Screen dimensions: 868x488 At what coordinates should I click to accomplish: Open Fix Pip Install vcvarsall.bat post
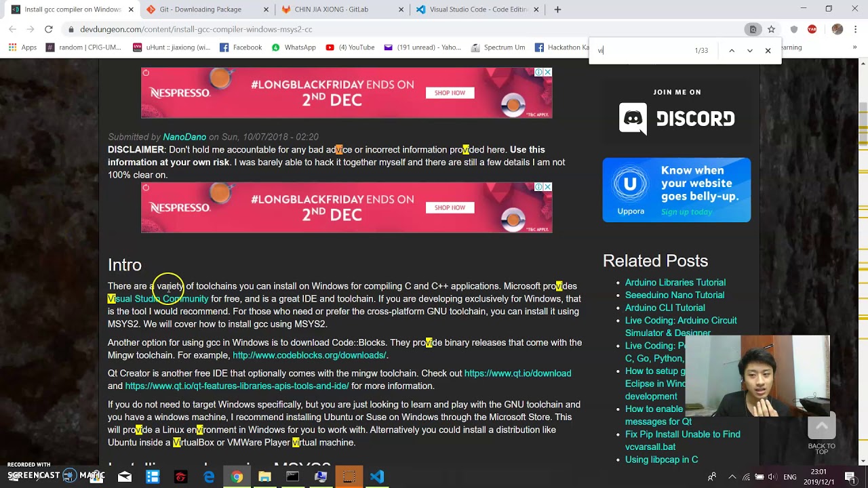click(x=683, y=441)
